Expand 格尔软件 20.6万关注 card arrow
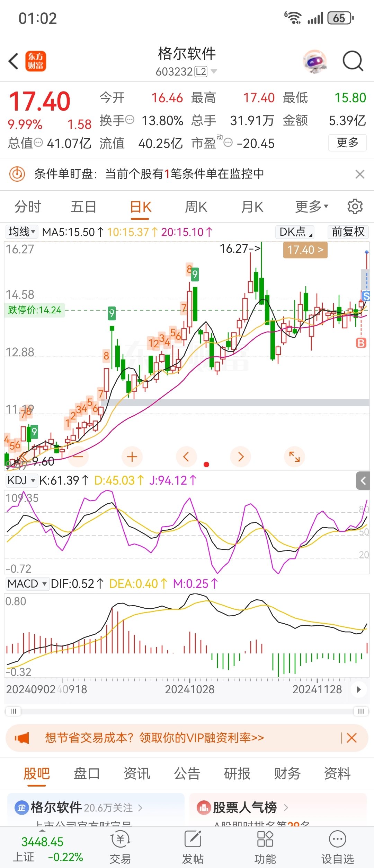The width and height of the screenshot is (374, 868). coord(140,808)
